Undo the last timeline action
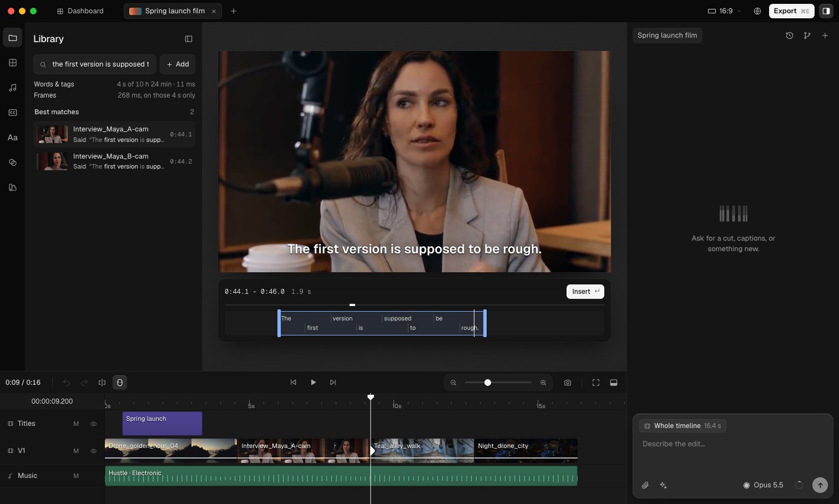Viewport: 839px width, 504px height. [67, 383]
